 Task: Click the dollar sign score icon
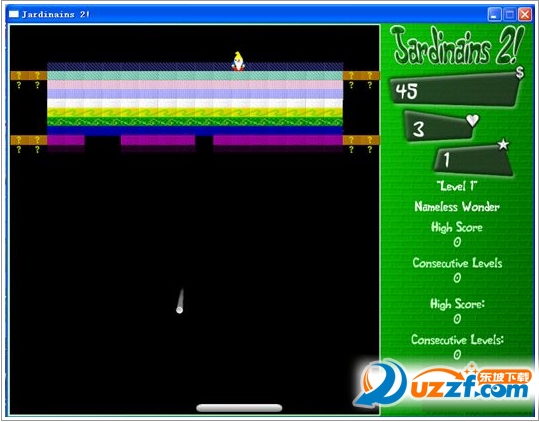519,73
